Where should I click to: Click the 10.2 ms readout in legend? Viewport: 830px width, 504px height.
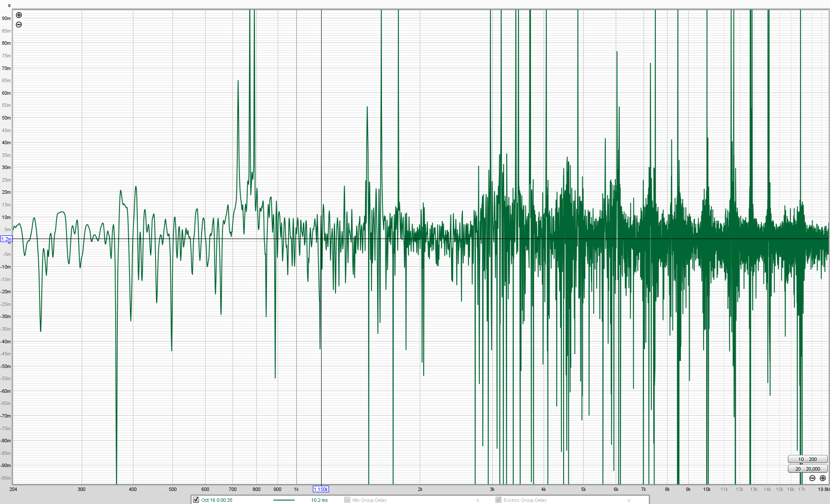click(x=319, y=500)
